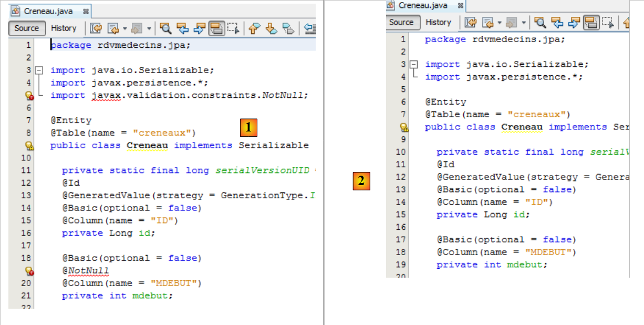
Task: Click Find Next Occurrence in panel 2 toolbar
Action: [x=574, y=22]
